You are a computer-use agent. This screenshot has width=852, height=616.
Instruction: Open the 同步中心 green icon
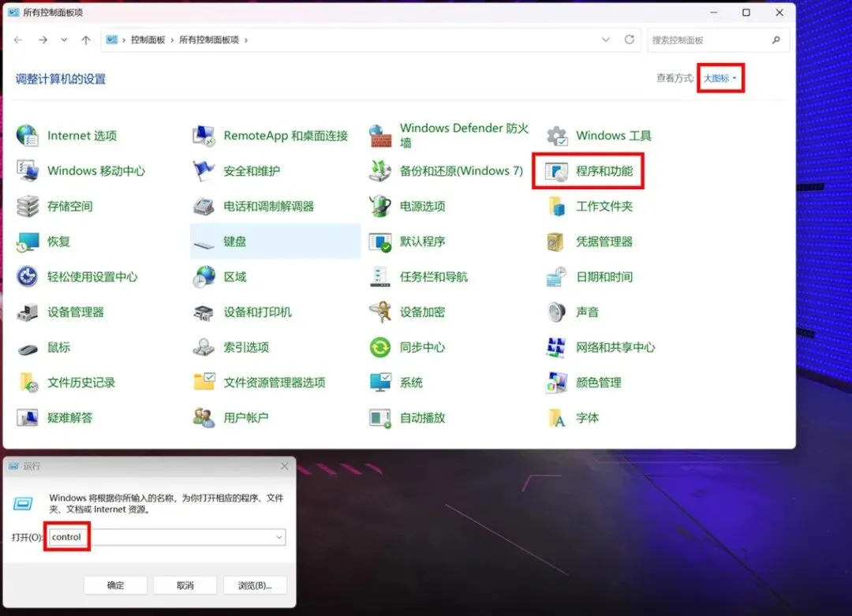coord(380,347)
